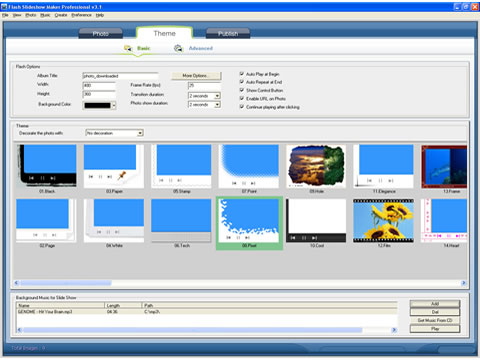Select the 02.Page theme thumbnail
This screenshot has height=360, width=480.
pos(46,220)
